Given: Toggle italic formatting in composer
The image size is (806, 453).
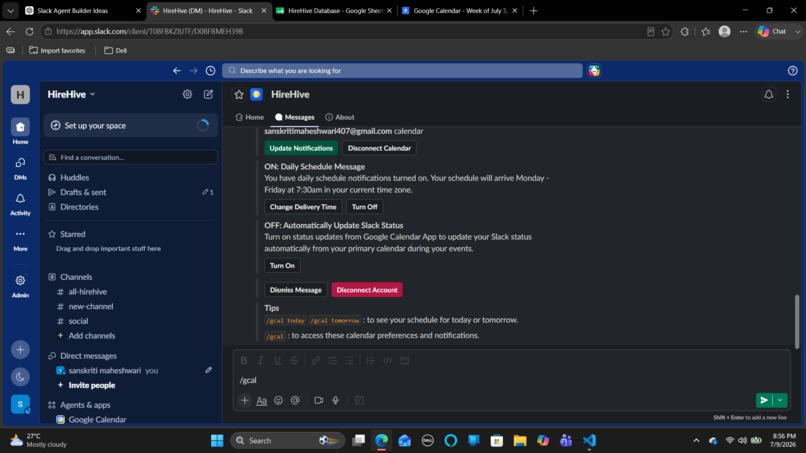Looking at the screenshot, I should (x=261, y=360).
